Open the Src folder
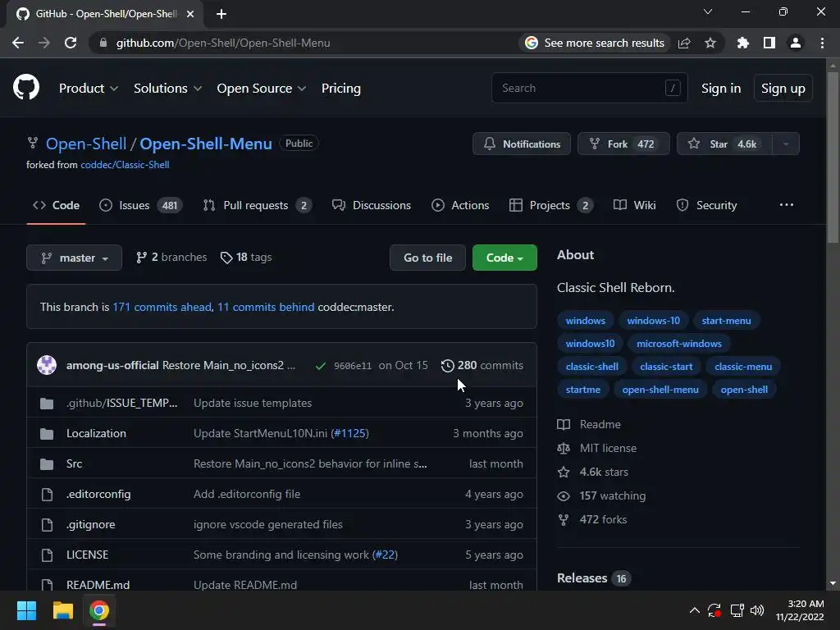This screenshot has height=630, width=840. pos(74,464)
